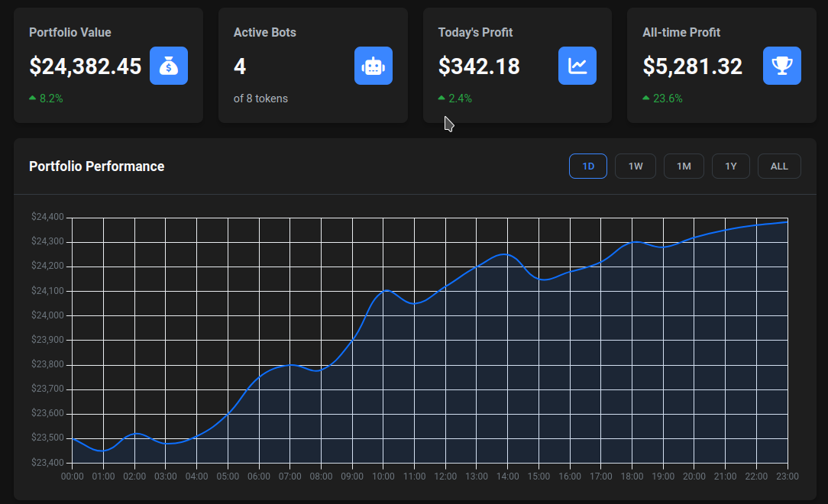Click the $5,281.32 all-time profit amount
This screenshot has width=828, height=504.
click(692, 66)
